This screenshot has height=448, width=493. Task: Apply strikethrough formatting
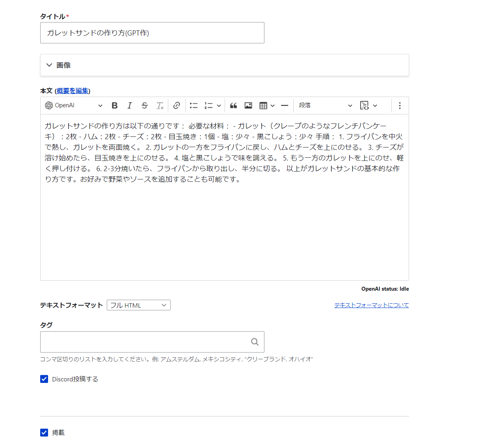click(x=145, y=105)
